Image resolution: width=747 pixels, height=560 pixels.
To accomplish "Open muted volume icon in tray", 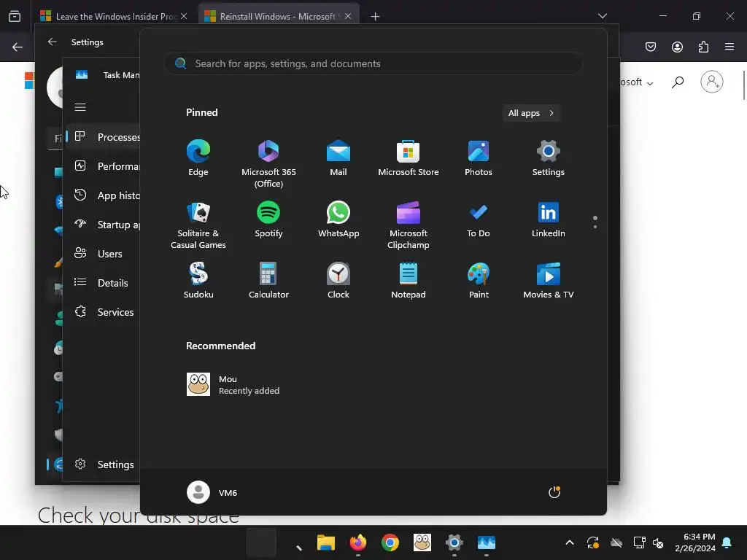I will click(x=658, y=542).
